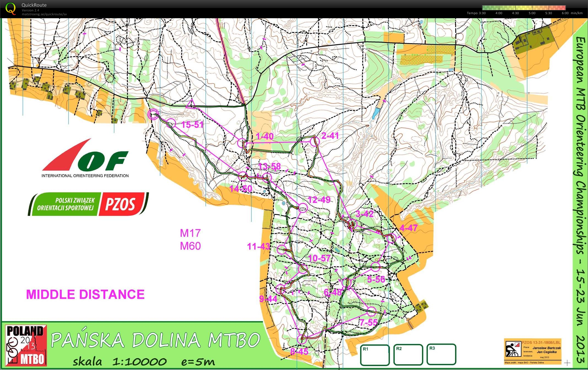Click the M60 class label
The width and height of the screenshot is (588, 370).
(190, 246)
